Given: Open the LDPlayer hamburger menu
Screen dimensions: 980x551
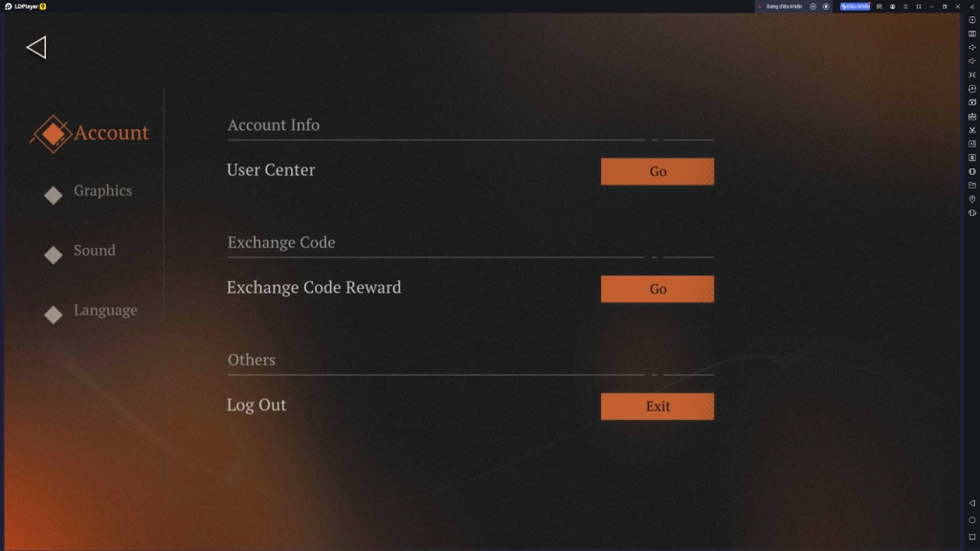Looking at the screenshot, I should pyautogui.click(x=905, y=7).
